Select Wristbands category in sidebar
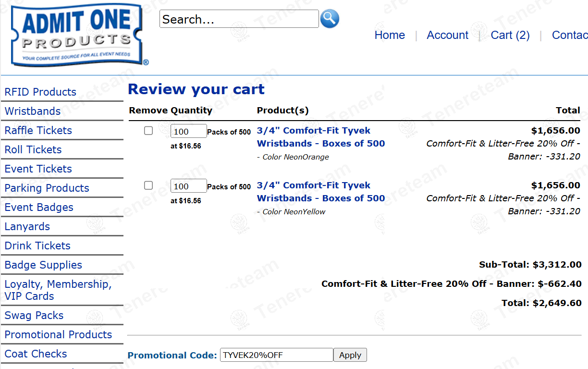Screen dimensions: 588x369 coord(33,111)
